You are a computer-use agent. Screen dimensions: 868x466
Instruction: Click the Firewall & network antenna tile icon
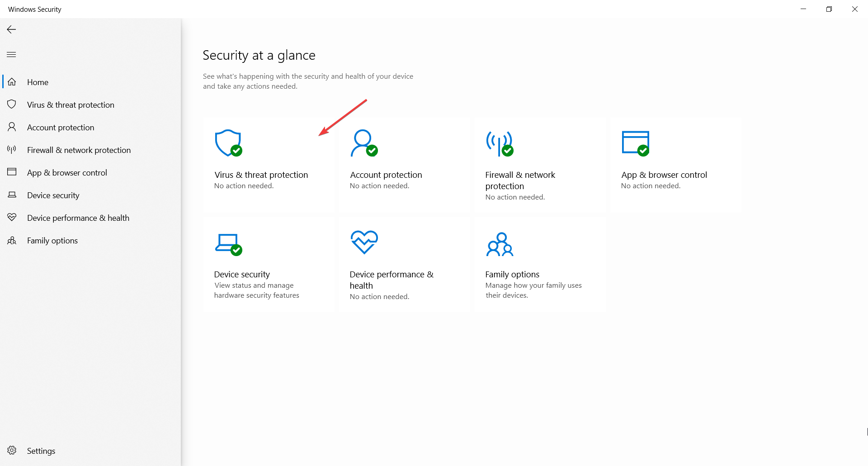click(499, 143)
